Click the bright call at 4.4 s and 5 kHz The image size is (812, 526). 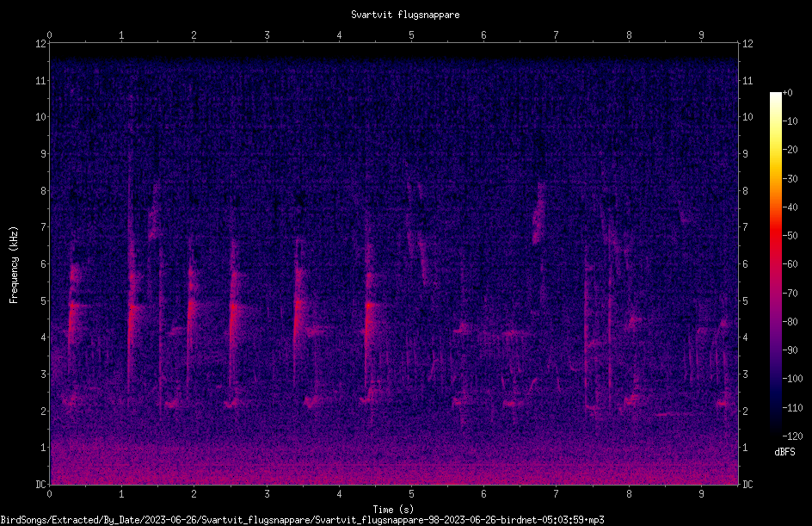click(369, 306)
